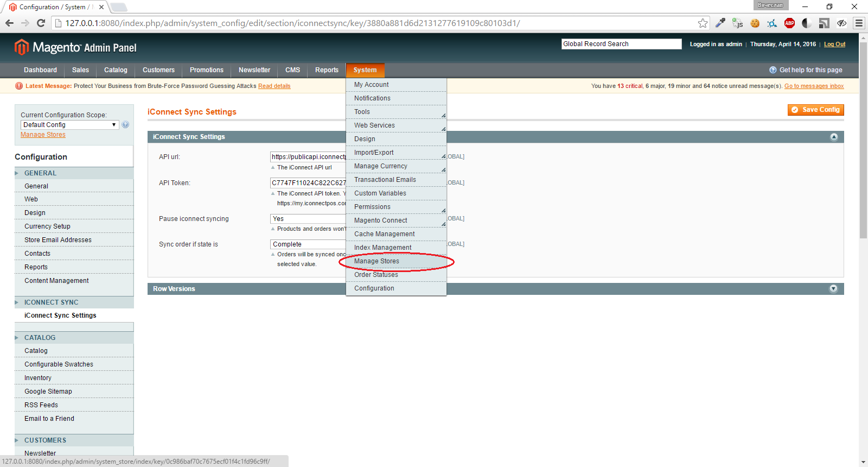This screenshot has height=467, width=868.
Task: Select Index Management menu entry
Action: pos(396,248)
